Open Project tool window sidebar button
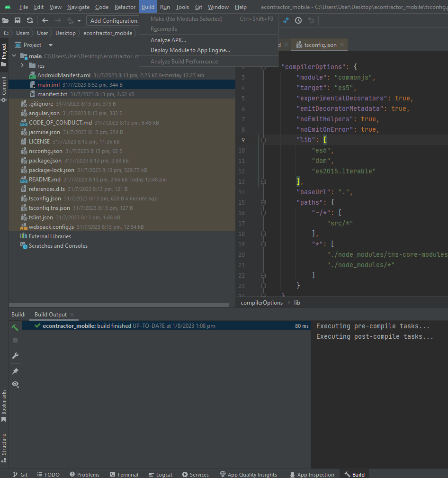The width and height of the screenshot is (448, 478). 4,55
